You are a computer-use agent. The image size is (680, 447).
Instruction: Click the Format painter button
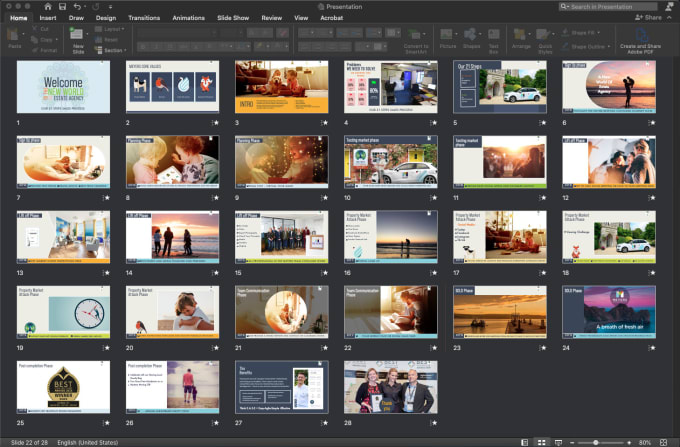click(x=44, y=50)
